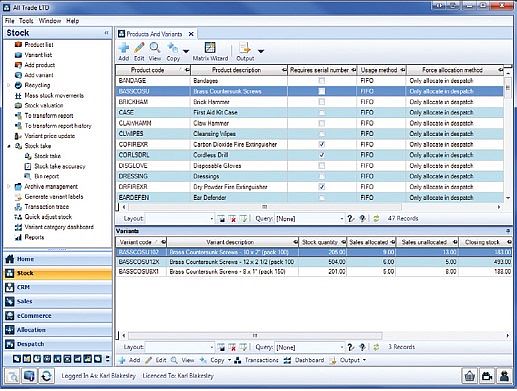Open the File menu
The width and height of the screenshot is (517, 391).
[9, 21]
